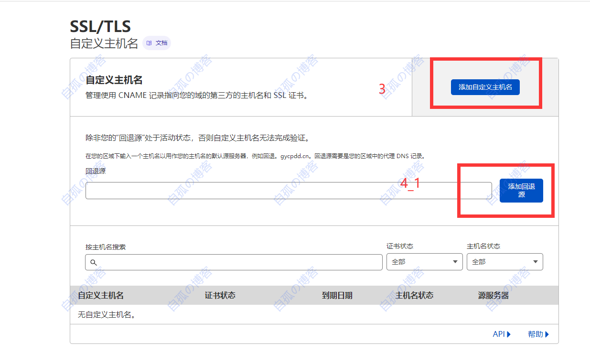
Task: Click 添加回退源 button
Action: [x=521, y=191]
